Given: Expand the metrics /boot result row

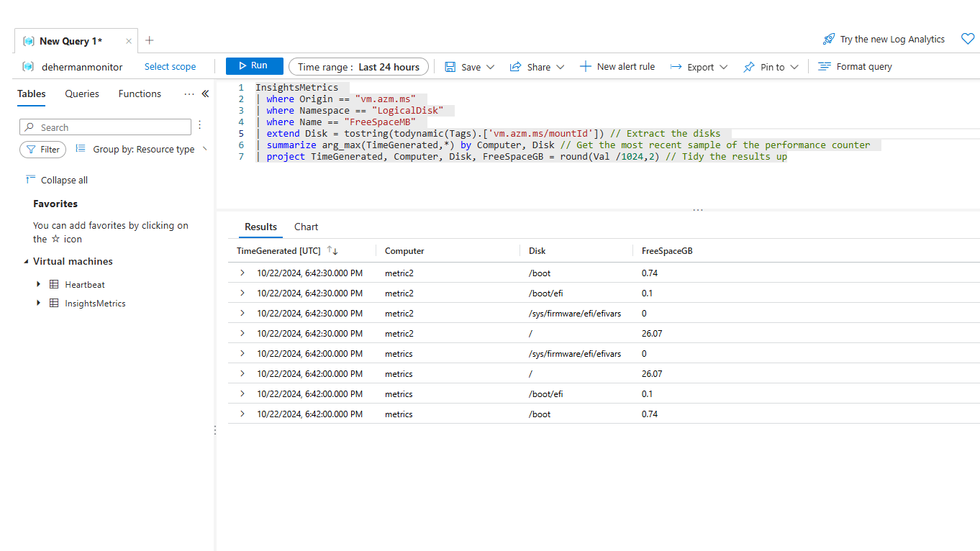Looking at the screenshot, I should 242,414.
